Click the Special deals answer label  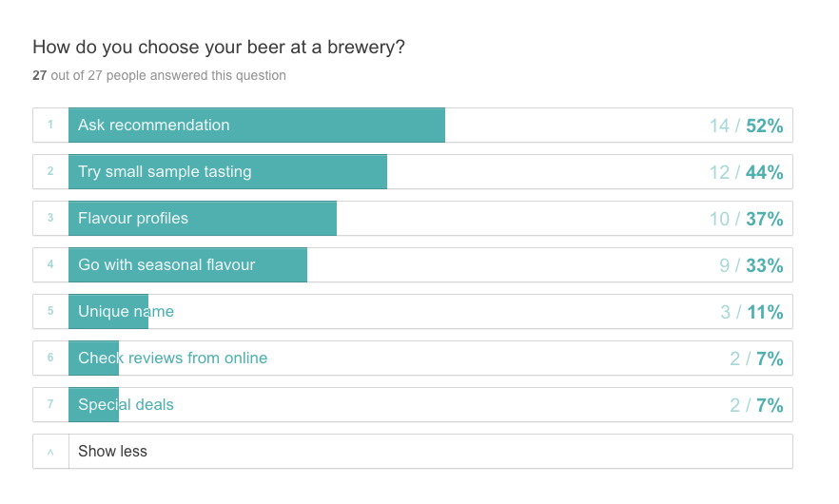point(126,405)
